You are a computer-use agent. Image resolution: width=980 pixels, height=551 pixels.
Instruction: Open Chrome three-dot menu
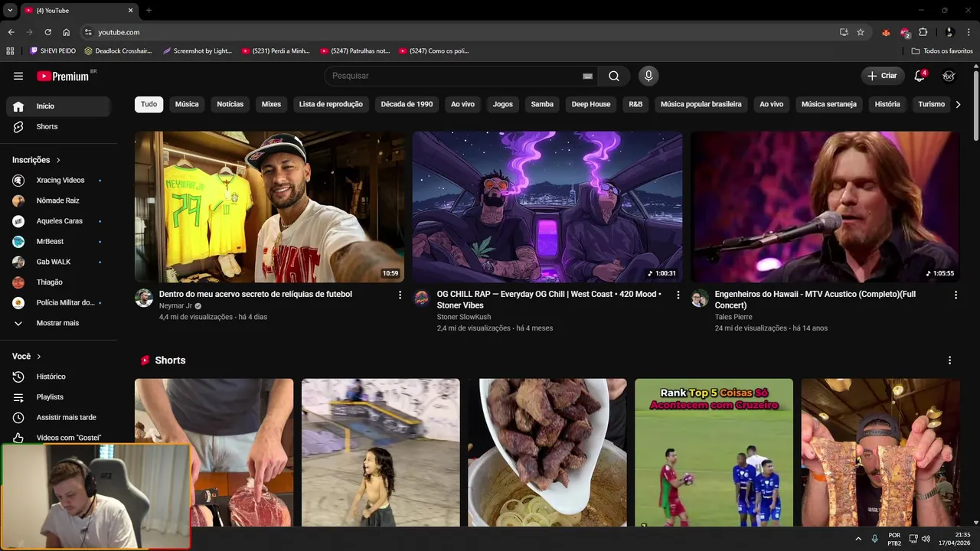[x=969, y=32]
